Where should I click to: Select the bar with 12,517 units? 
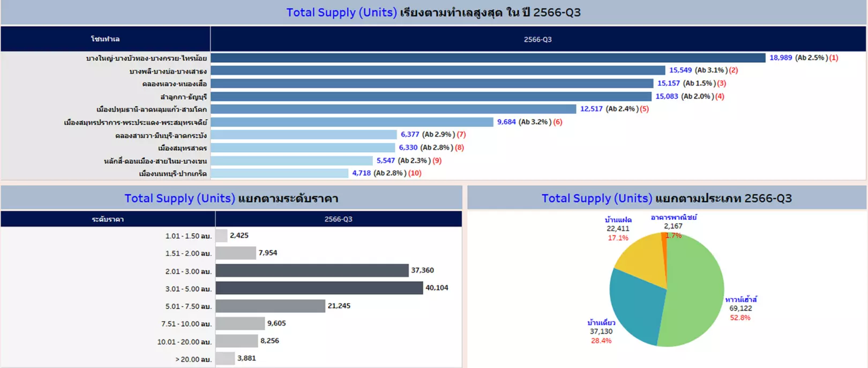[393, 109]
